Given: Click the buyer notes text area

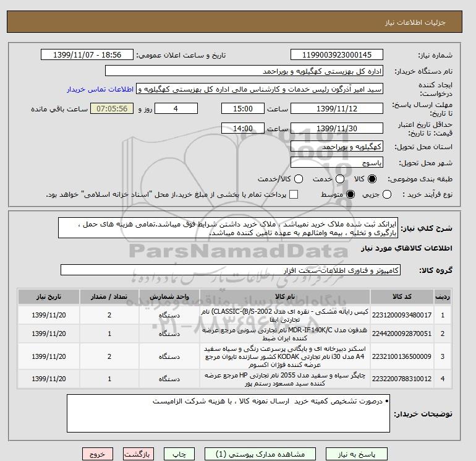Looking at the screenshot, I should click(x=228, y=413).
